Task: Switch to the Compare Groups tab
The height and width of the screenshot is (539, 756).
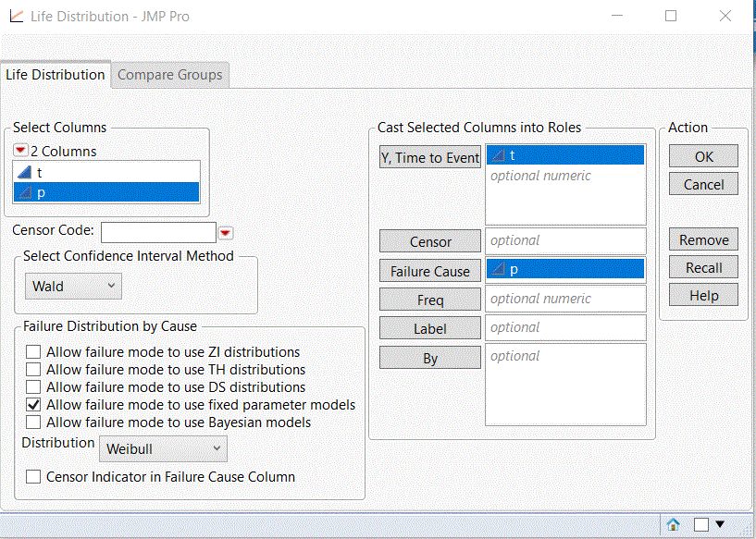Action: (170, 75)
